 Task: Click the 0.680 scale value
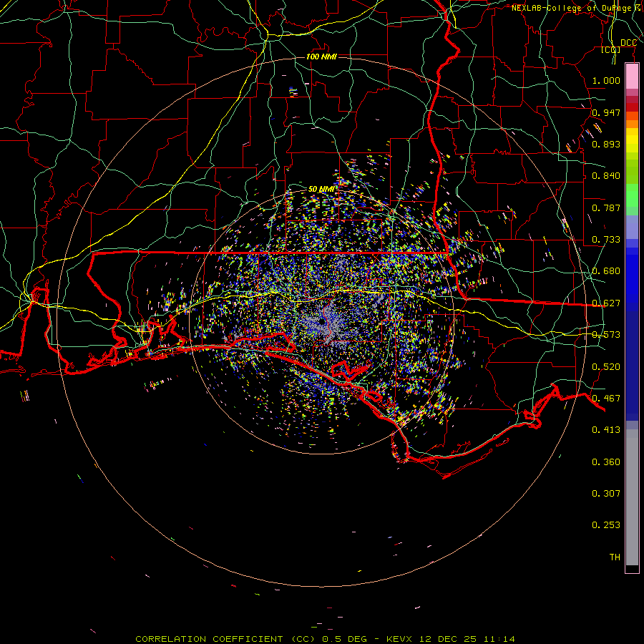tap(606, 271)
